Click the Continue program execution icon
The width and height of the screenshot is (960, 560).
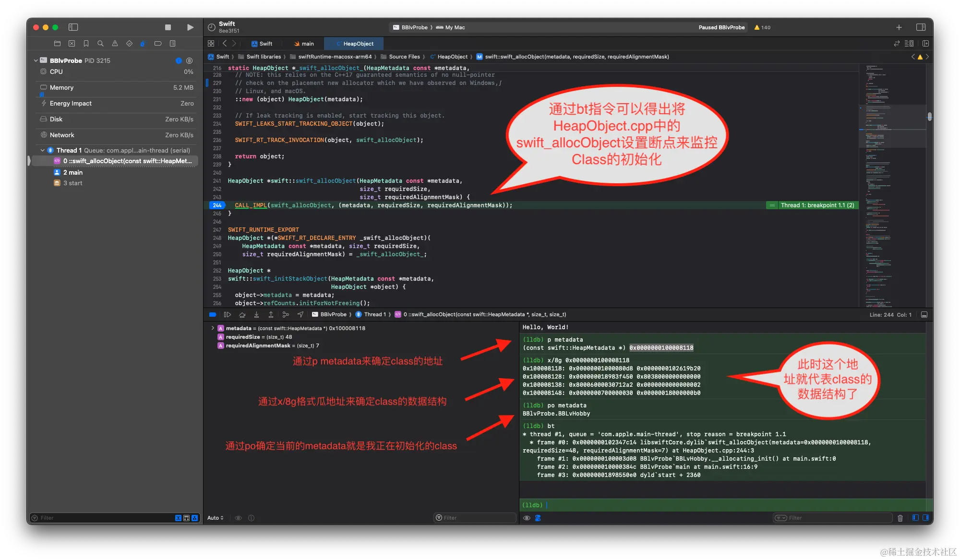[x=228, y=314]
